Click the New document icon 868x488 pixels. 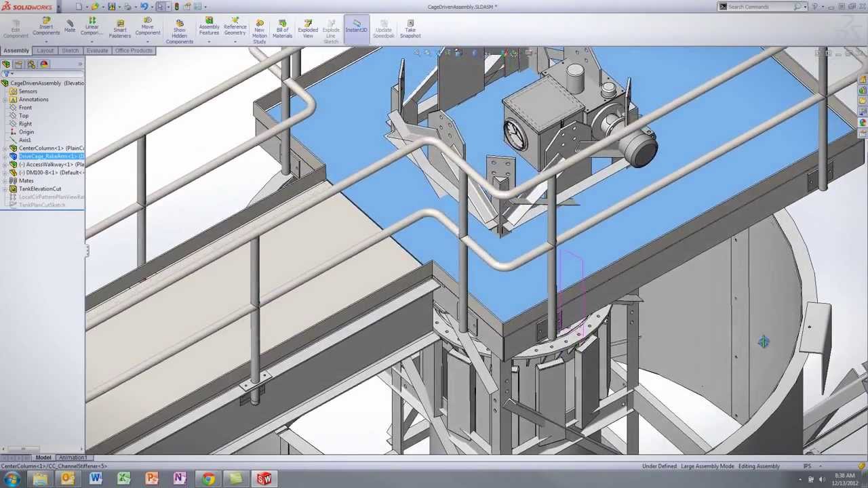(79, 7)
